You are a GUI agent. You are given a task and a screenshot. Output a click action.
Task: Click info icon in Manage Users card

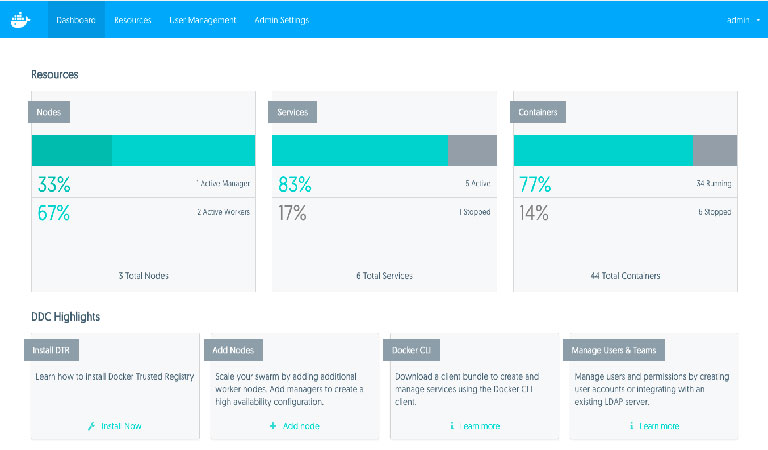(x=631, y=426)
